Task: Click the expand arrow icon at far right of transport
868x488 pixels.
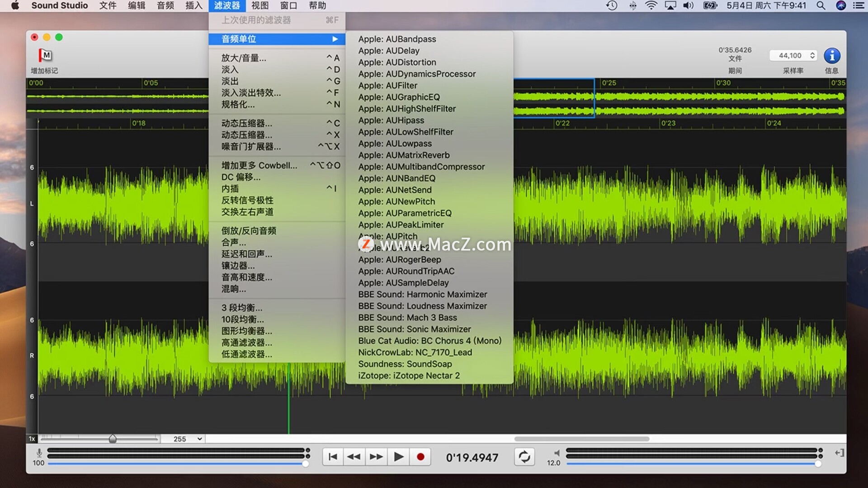Action: [x=839, y=453]
